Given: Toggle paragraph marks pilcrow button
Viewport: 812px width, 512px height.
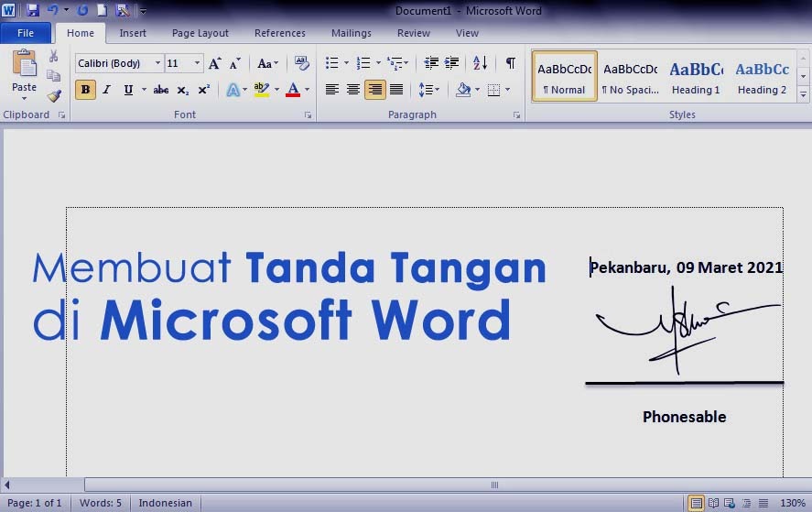Looking at the screenshot, I should (x=511, y=63).
